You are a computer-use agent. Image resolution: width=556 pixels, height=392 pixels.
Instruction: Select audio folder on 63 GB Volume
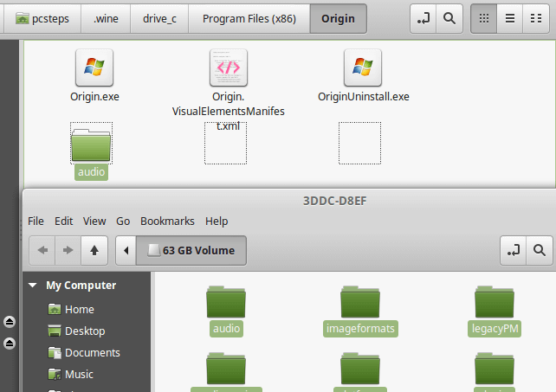click(226, 311)
